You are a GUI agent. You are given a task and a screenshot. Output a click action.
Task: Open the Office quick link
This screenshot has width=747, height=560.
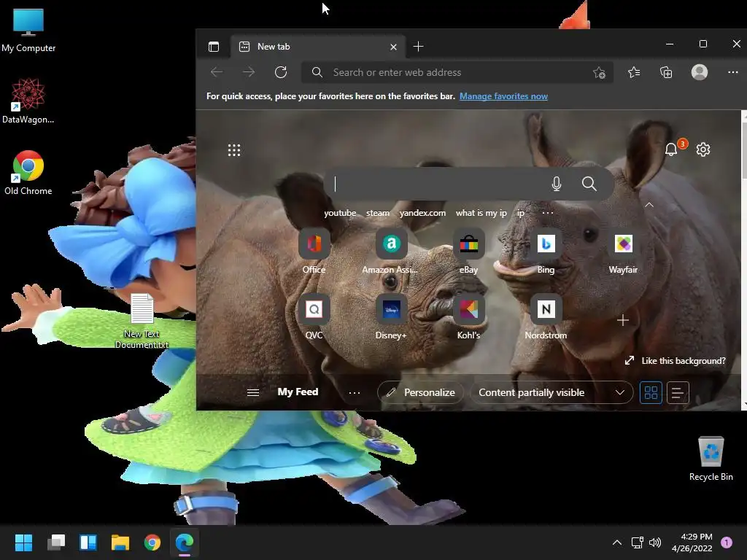point(314,252)
